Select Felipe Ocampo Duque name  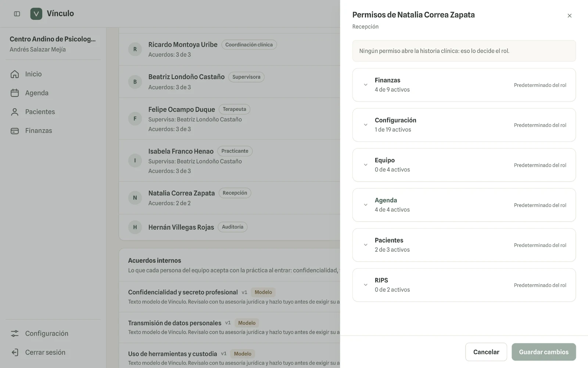(x=182, y=109)
